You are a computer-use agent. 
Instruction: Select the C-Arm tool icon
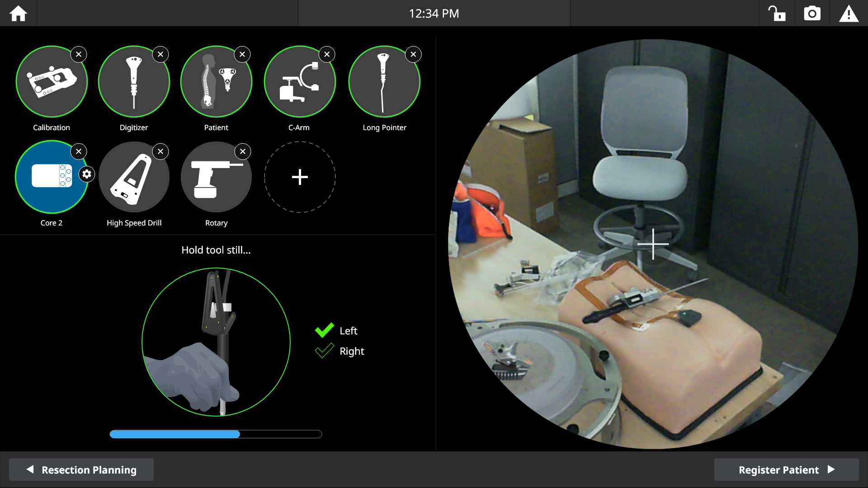click(x=299, y=82)
